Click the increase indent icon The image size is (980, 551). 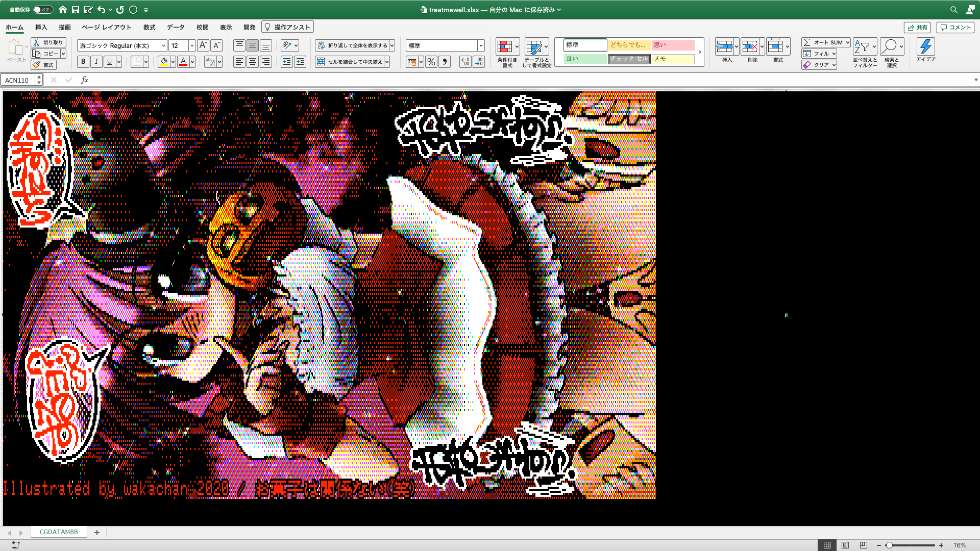[300, 62]
